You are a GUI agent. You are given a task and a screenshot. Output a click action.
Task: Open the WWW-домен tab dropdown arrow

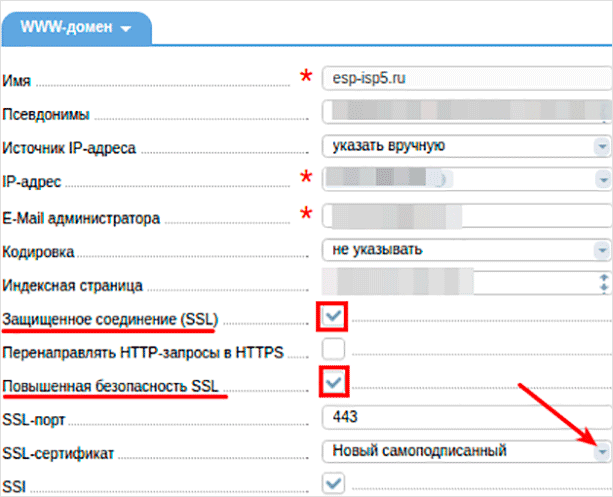click(126, 28)
